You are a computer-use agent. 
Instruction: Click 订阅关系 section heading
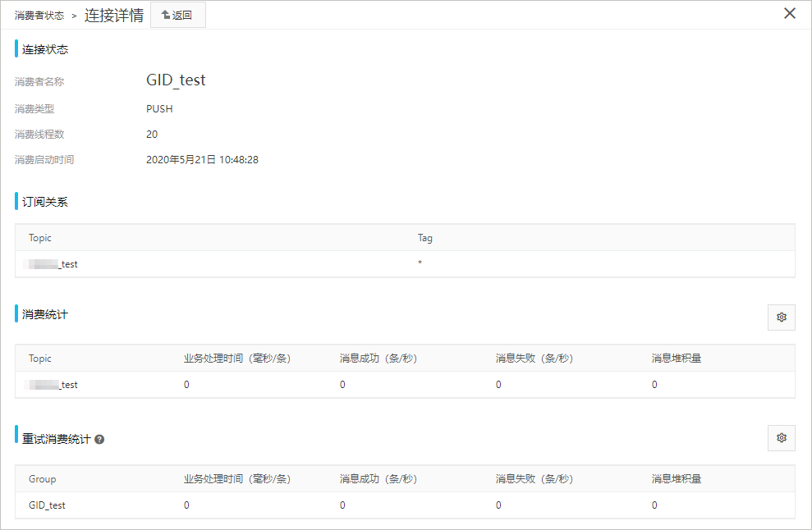(45, 202)
